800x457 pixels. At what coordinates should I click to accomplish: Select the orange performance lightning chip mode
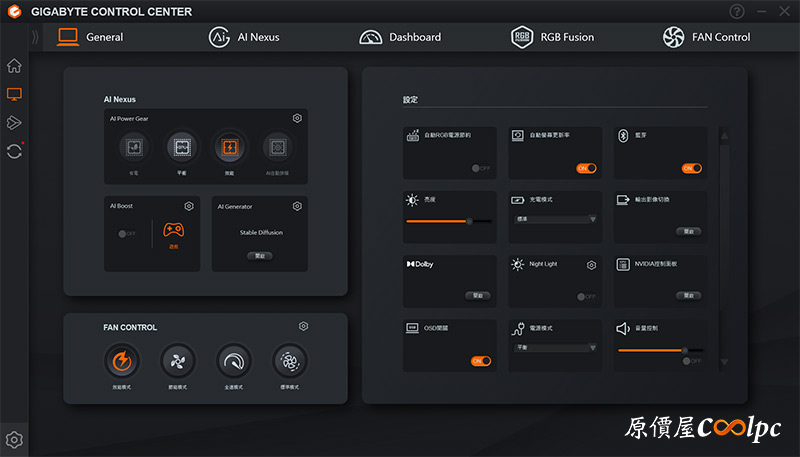click(230, 147)
